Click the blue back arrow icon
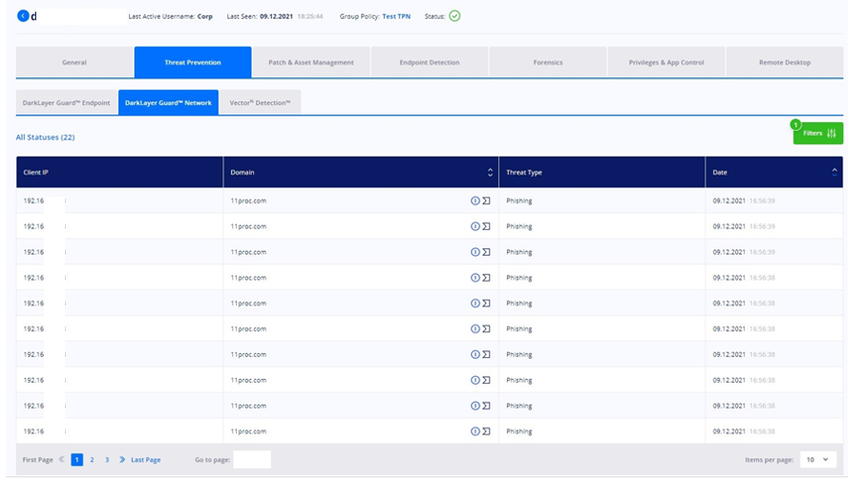Viewport: 865px width, 504px height. click(23, 16)
